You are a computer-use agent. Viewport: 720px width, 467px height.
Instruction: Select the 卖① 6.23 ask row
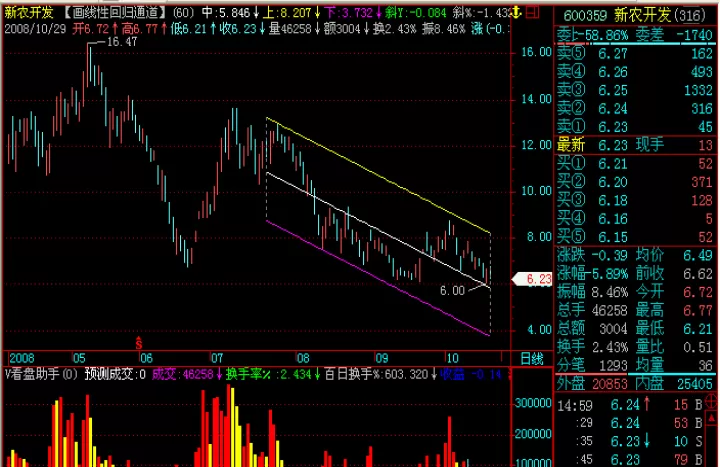635,126
